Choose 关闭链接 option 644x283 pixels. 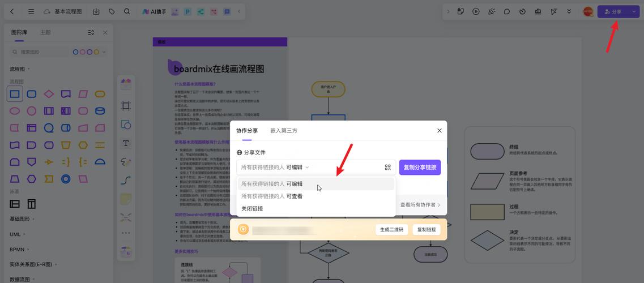pos(316,208)
